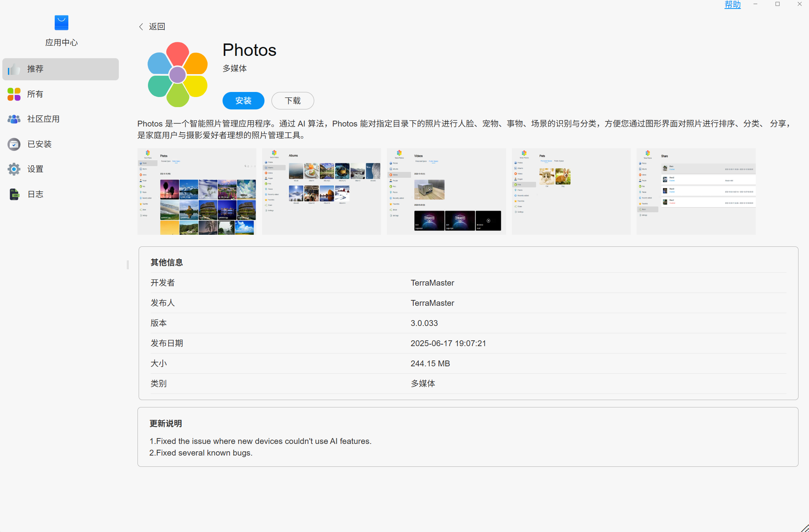Open the Albums screenshot thumbnail

click(322, 191)
